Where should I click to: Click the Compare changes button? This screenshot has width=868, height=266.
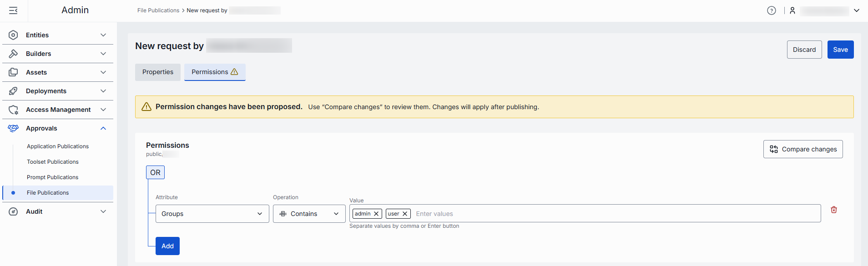pos(802,149)
